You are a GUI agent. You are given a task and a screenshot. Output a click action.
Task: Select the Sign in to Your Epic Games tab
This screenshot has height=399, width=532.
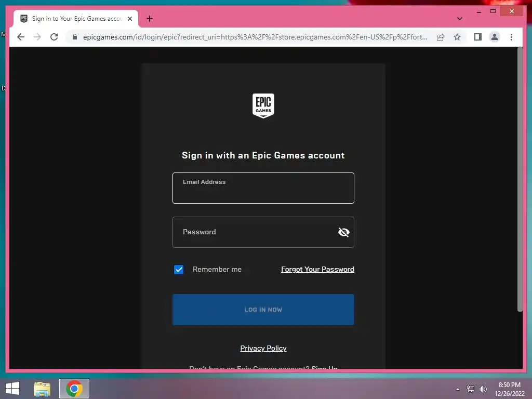click(76, 19)
